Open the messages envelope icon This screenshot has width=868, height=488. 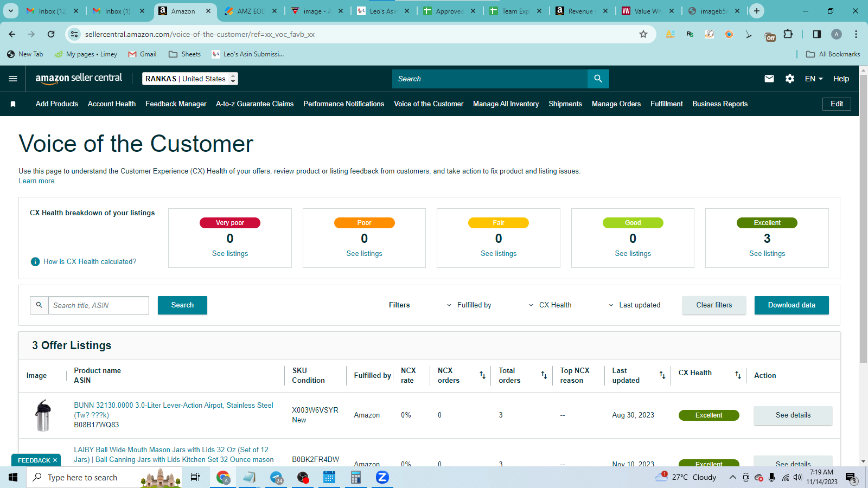pos(769,79)
